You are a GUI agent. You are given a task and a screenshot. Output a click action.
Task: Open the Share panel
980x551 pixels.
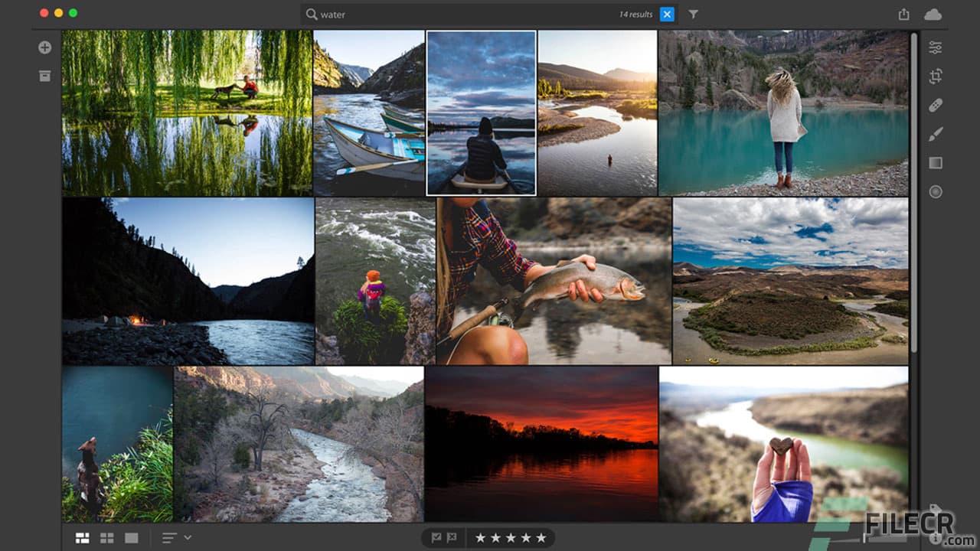pos(903,13)
